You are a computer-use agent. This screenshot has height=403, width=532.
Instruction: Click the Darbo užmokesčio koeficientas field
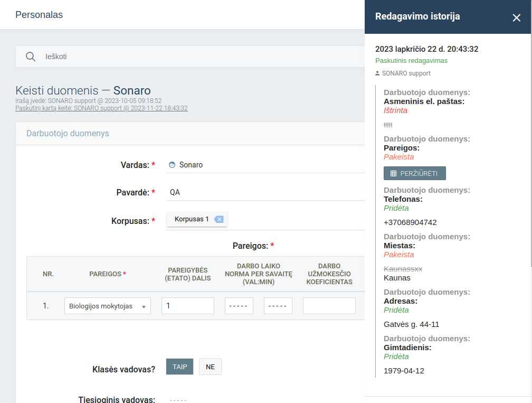(329, 306)
